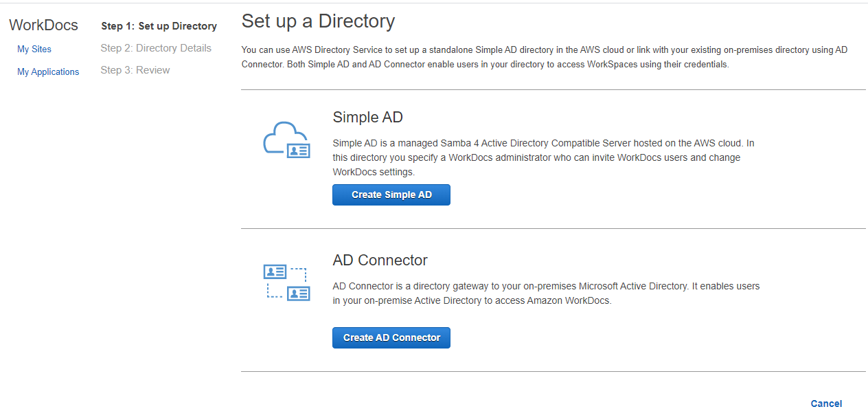Screen dimensions: 868x420
Task: Select Step 2: Directory Details
Action: (x=156, y=48)
